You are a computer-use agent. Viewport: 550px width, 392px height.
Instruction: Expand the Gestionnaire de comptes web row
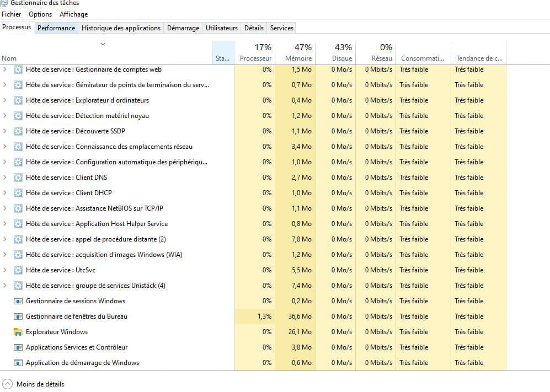4,69
